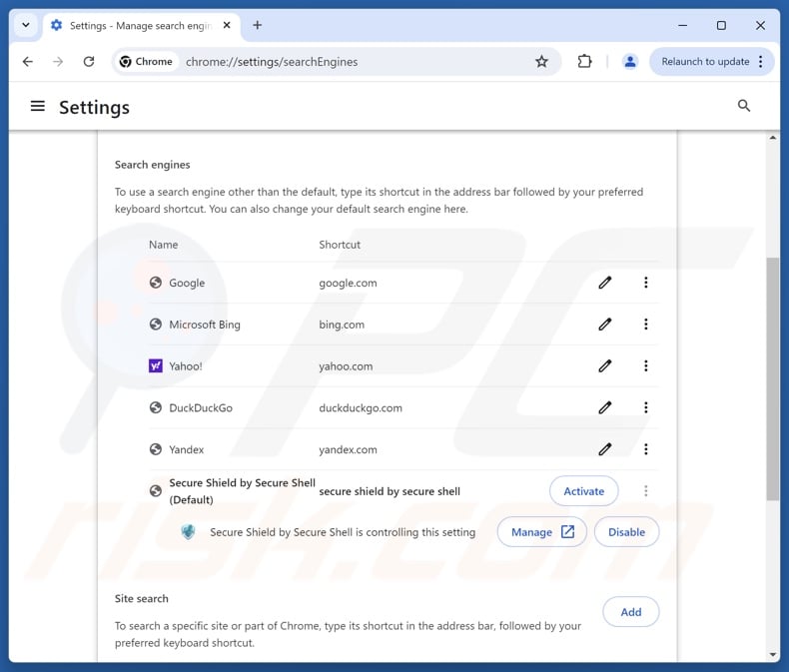
Task: Minimize the Chrome window
Action: tap(682, 25)
